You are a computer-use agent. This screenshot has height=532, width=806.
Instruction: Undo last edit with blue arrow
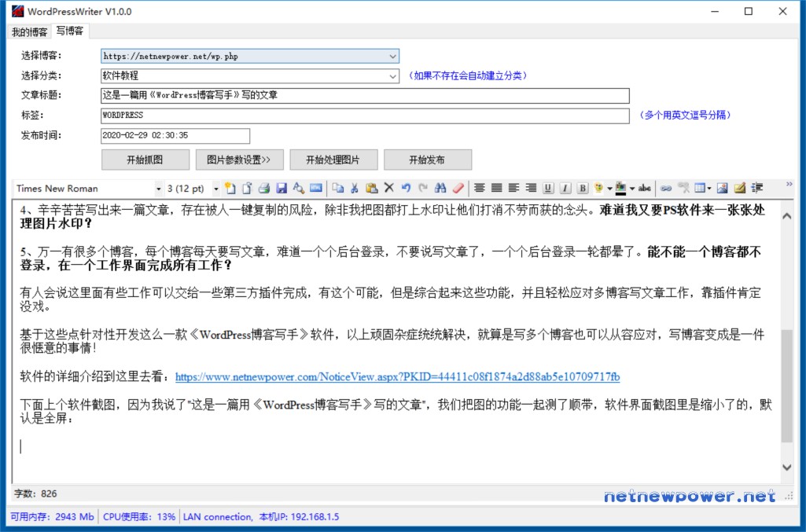(x=406, y=188)
